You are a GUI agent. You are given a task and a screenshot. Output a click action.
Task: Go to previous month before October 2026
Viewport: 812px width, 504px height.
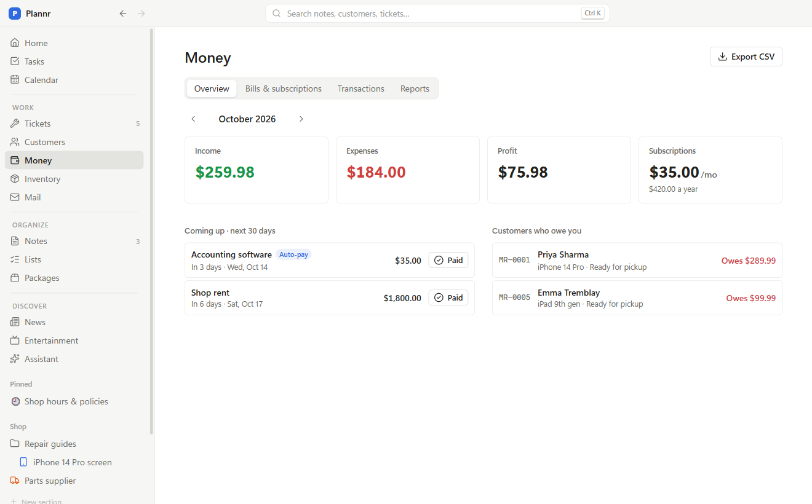[x=193, y=119]
